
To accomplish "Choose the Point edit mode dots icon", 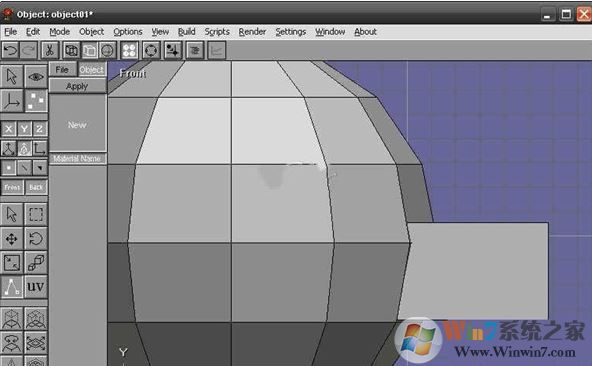I will 36,100.
